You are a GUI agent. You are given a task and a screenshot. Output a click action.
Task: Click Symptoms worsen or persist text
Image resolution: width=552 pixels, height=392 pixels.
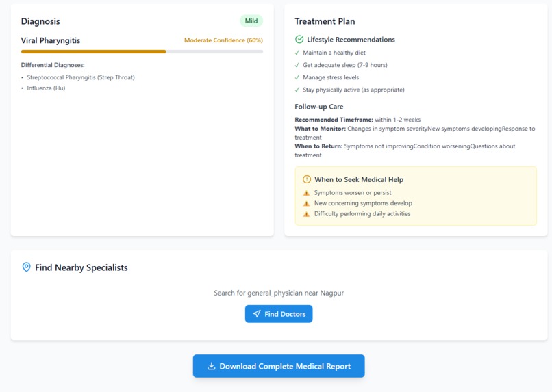pyautogui.click(x=353, y=193)
